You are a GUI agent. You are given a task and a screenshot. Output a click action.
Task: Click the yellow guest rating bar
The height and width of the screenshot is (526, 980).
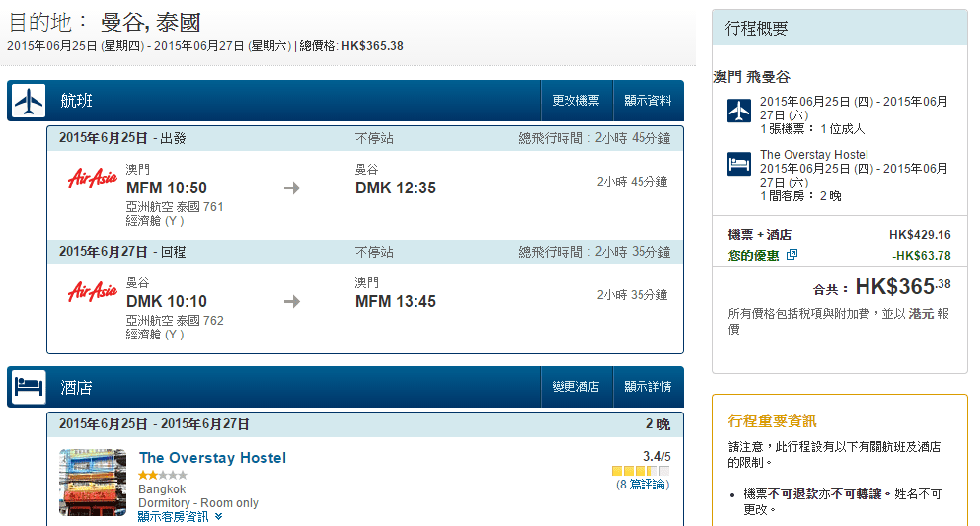pos(641,471)
